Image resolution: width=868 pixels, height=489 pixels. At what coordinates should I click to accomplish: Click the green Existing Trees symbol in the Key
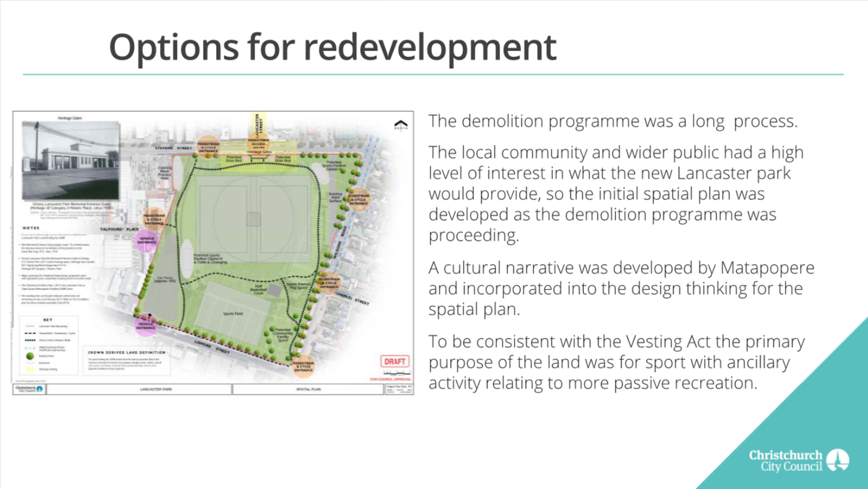pyautogui.click(x=30, y=356)
